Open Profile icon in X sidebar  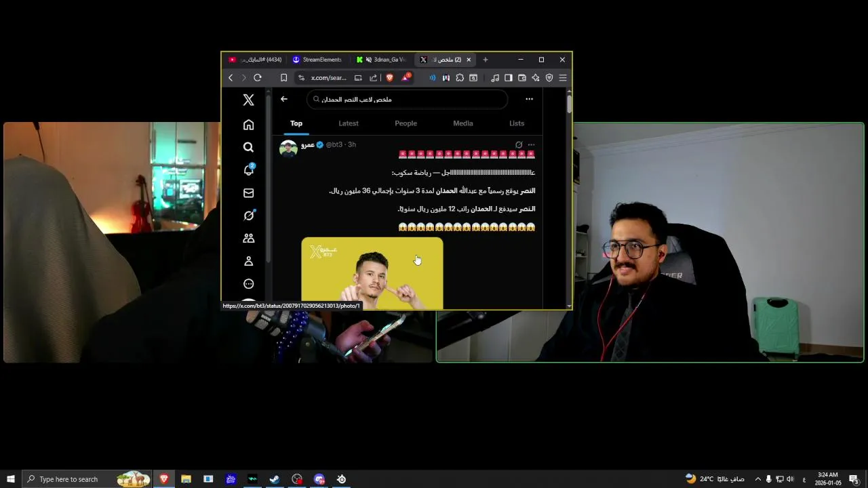tap(248, 261)
